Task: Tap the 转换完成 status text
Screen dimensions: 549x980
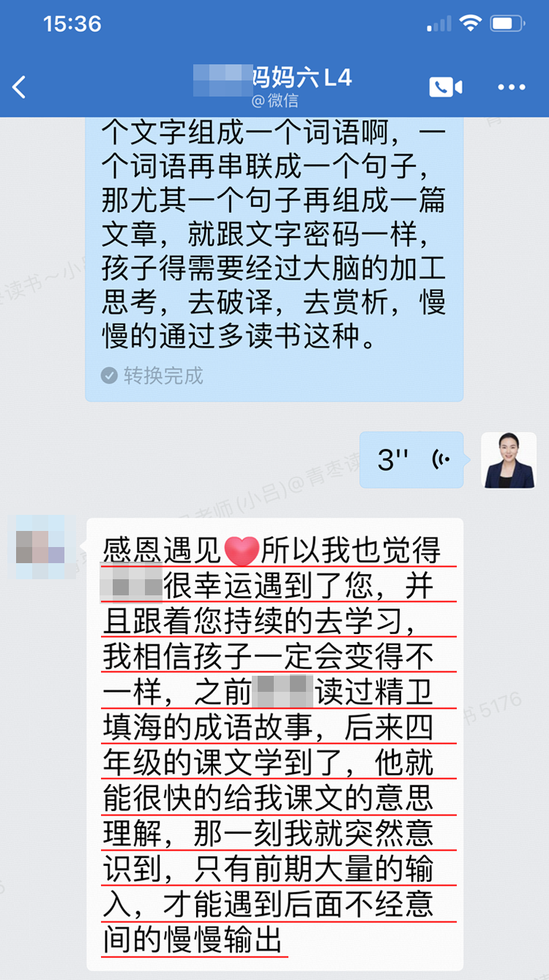Action: (x=163, y=376)
